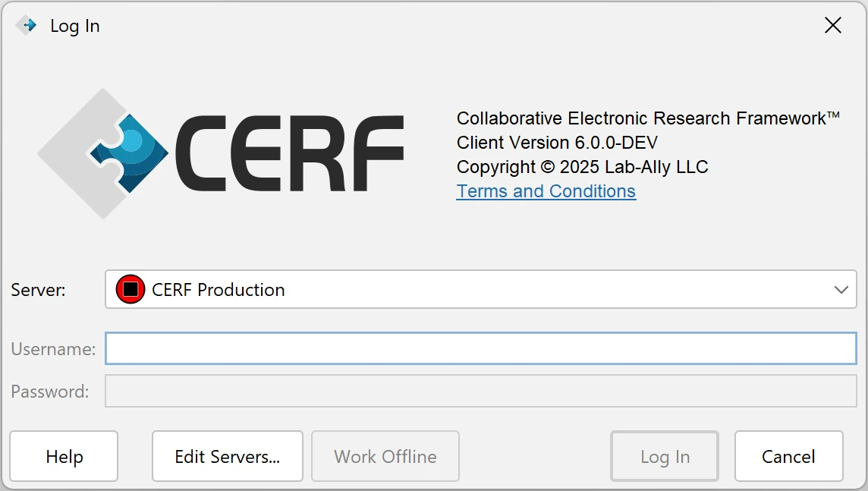Focus the Username input field
This screenshot has height=491, width=868.
480,349
